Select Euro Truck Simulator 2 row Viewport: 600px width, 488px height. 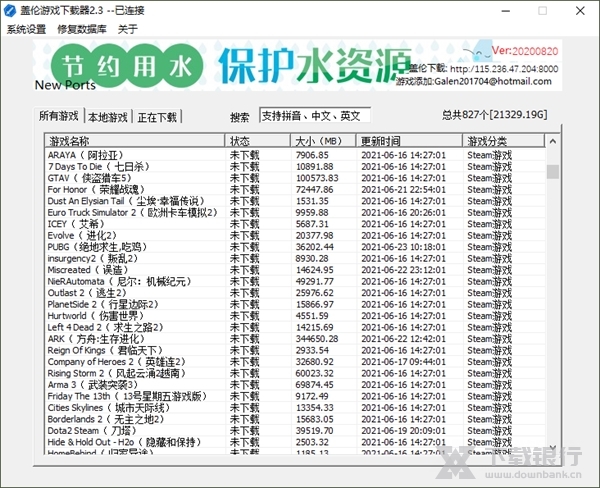click(295, 212)
